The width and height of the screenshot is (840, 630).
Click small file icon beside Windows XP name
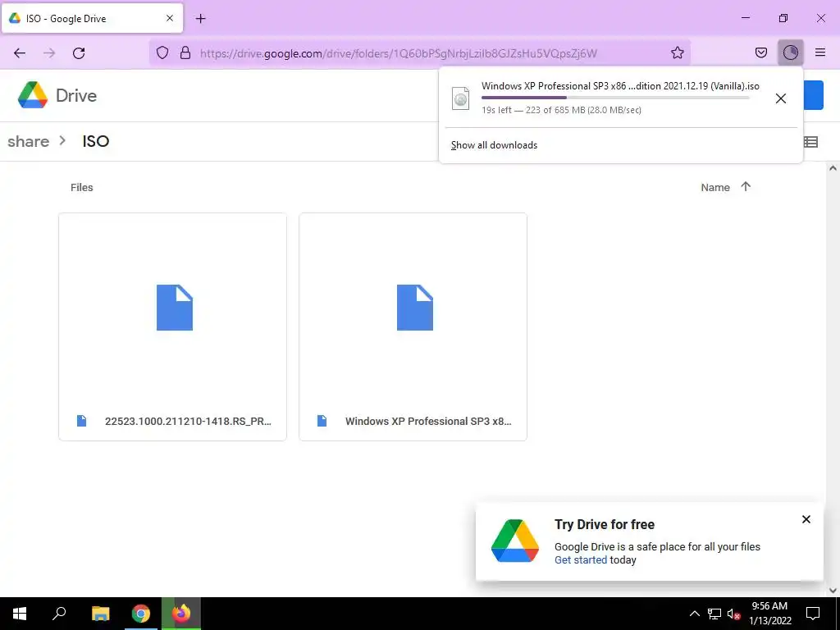point(322,421)
